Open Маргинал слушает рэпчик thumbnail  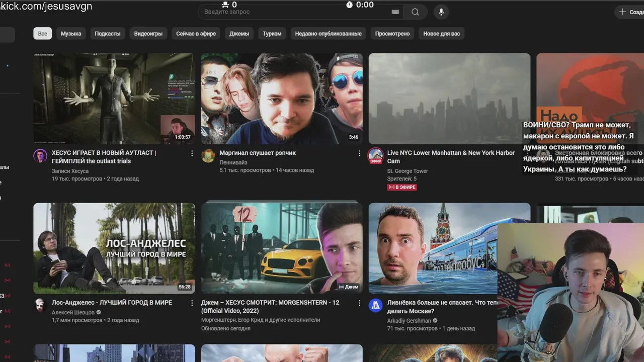[x=282, y=99]
